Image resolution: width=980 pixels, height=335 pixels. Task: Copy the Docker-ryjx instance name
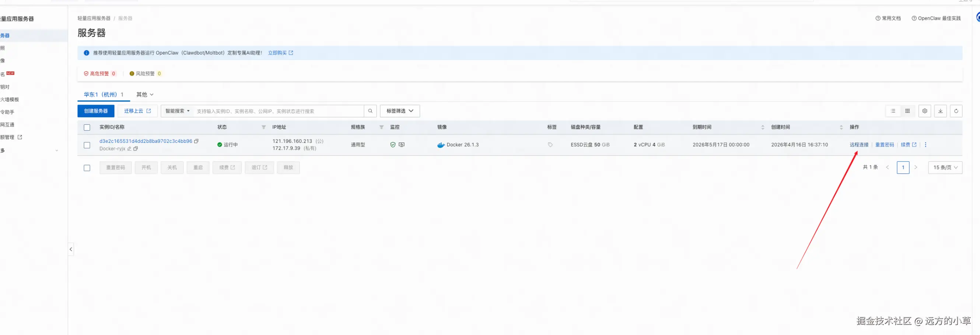pyautogui.click(x=136, y=149)
